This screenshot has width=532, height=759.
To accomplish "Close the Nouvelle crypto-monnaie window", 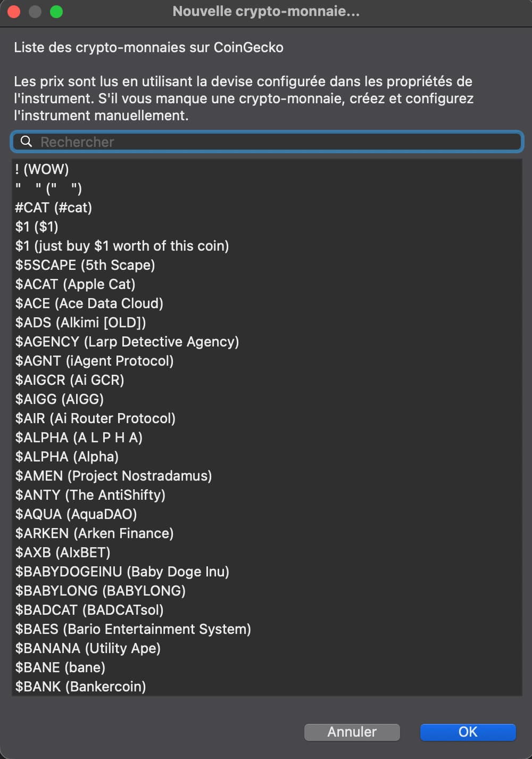I will tap(14, 12).
